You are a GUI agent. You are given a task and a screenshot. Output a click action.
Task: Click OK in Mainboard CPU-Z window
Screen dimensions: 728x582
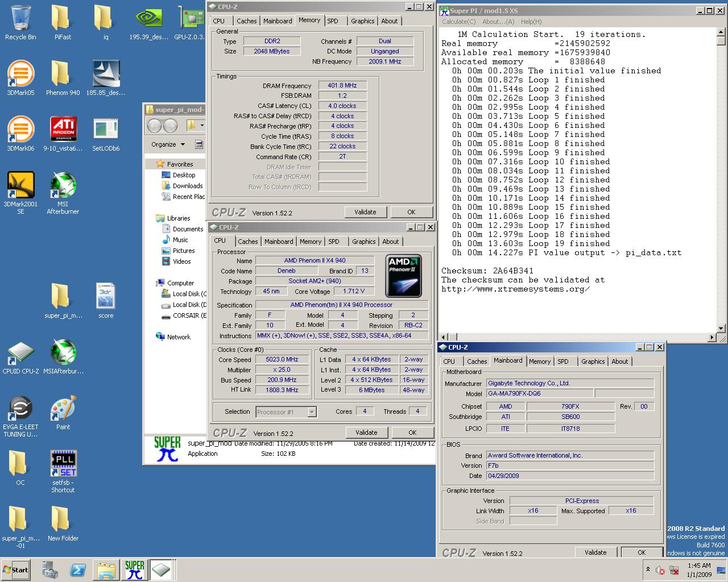[642, 552]
